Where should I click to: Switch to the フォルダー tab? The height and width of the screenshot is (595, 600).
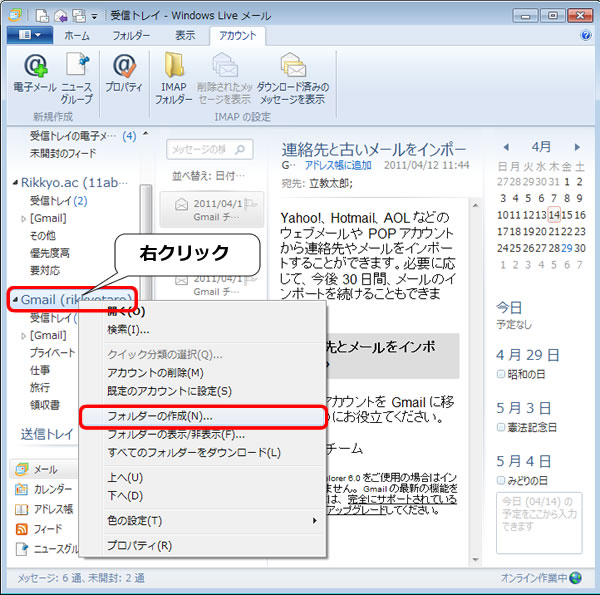131,36
